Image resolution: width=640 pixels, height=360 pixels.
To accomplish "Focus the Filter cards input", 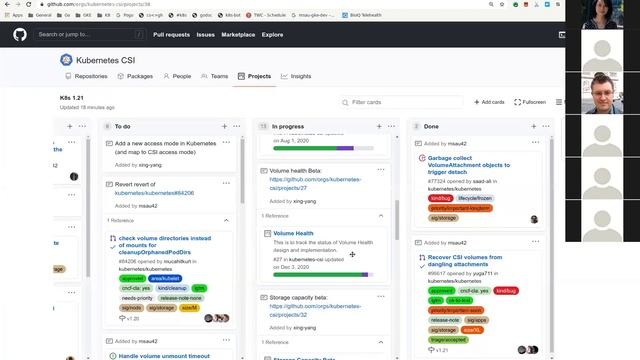I will 402,102.
